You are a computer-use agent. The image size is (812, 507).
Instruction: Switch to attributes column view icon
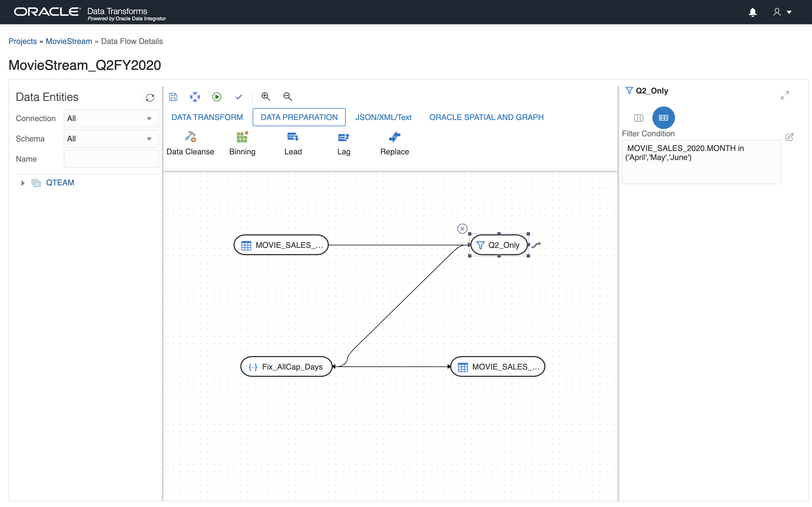(x=639, y=118)
